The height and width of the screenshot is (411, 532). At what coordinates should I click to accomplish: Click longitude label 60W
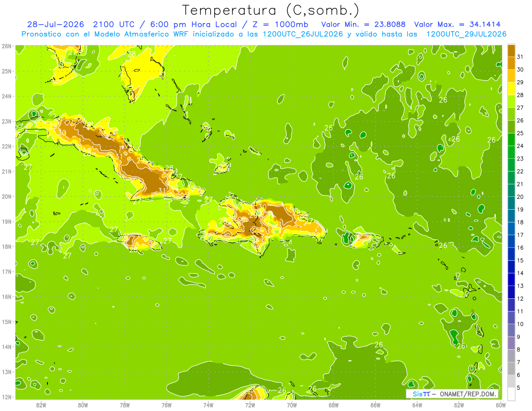501,405
